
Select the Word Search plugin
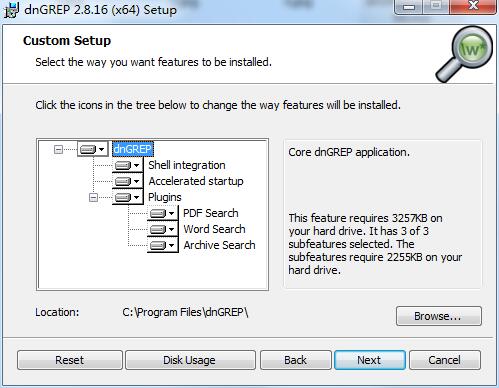[214, 229]
